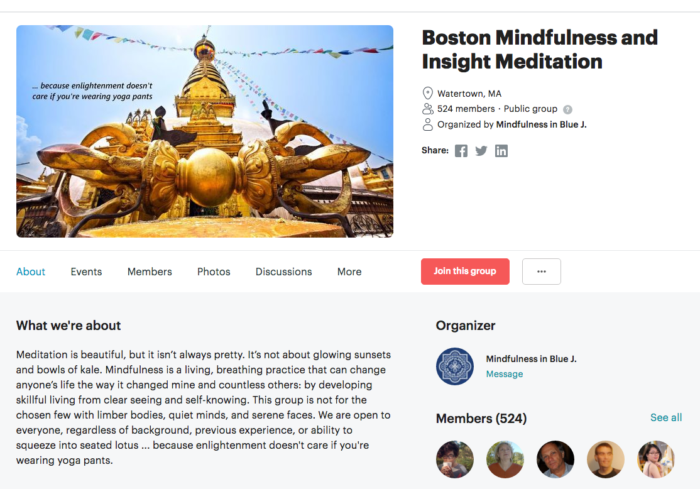The width and height of the screenshot is (700, 489).
Task: Click the Public group help question icon
Action: pyautogui.click(x=567, y=109)
